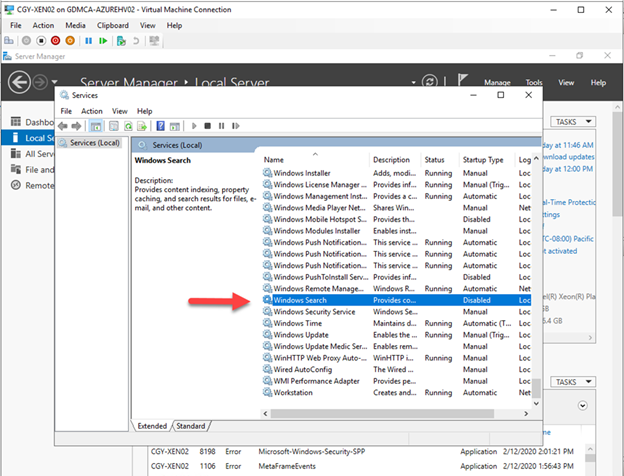Click Start Service play icon
Screen dimensions: 624x476
[194, 126]
